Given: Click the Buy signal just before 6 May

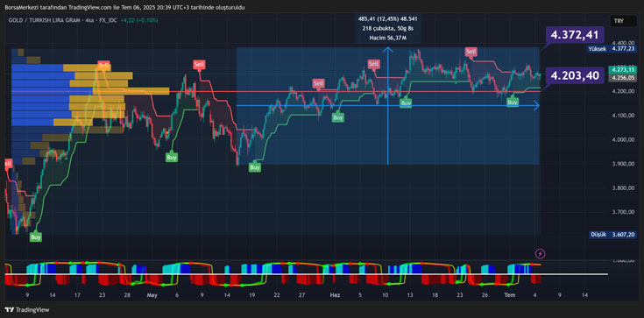Looking at the screenshot, I should point(172,157).
